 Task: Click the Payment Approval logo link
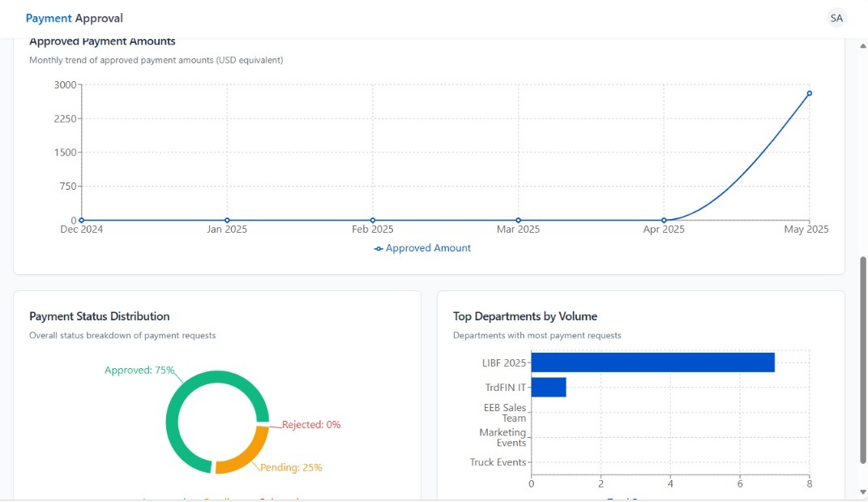click(x=75, y=18)
